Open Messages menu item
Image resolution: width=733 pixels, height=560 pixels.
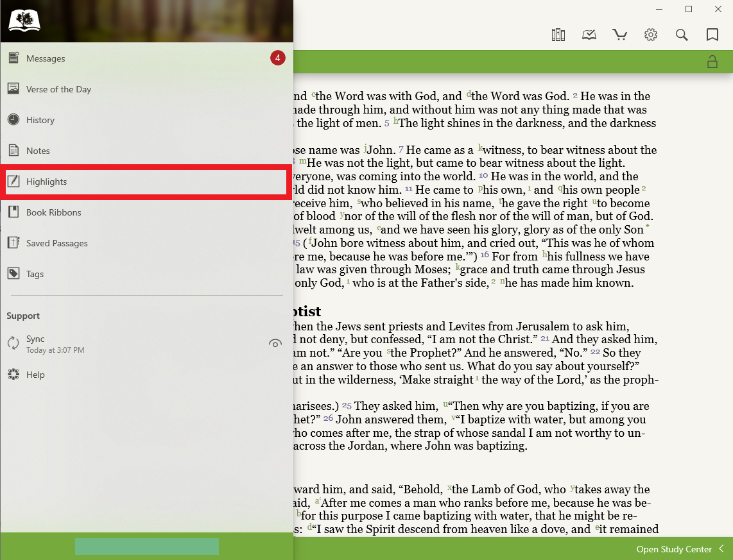(x=46, y=58)
